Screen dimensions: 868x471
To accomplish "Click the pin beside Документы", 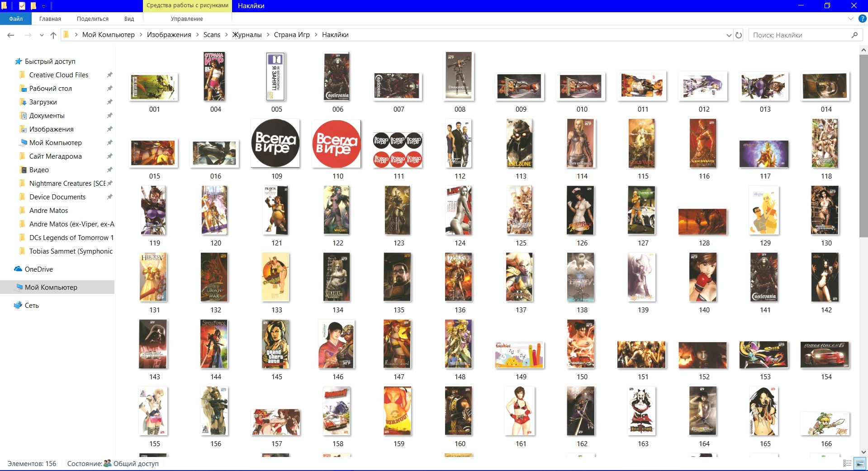I will coord(109,115).
